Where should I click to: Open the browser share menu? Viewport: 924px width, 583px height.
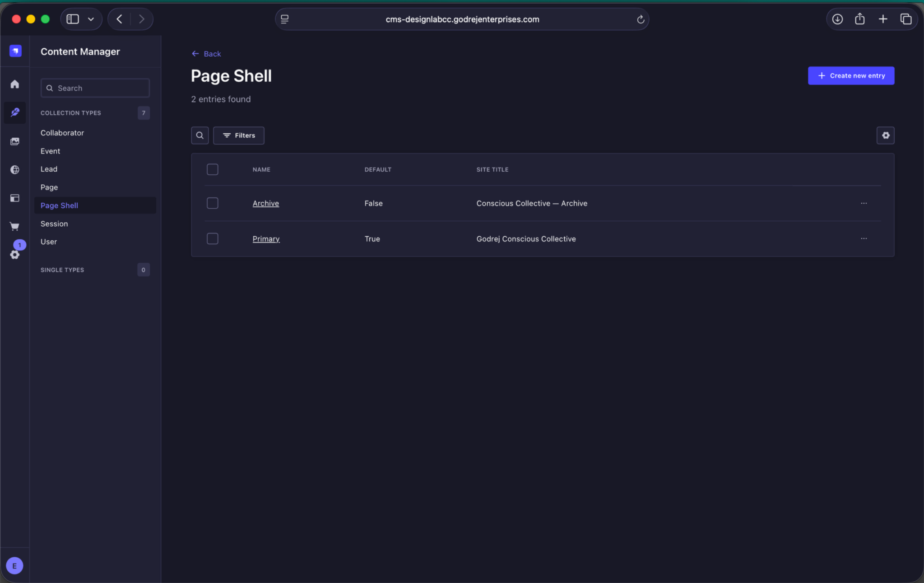pos(860,19)
